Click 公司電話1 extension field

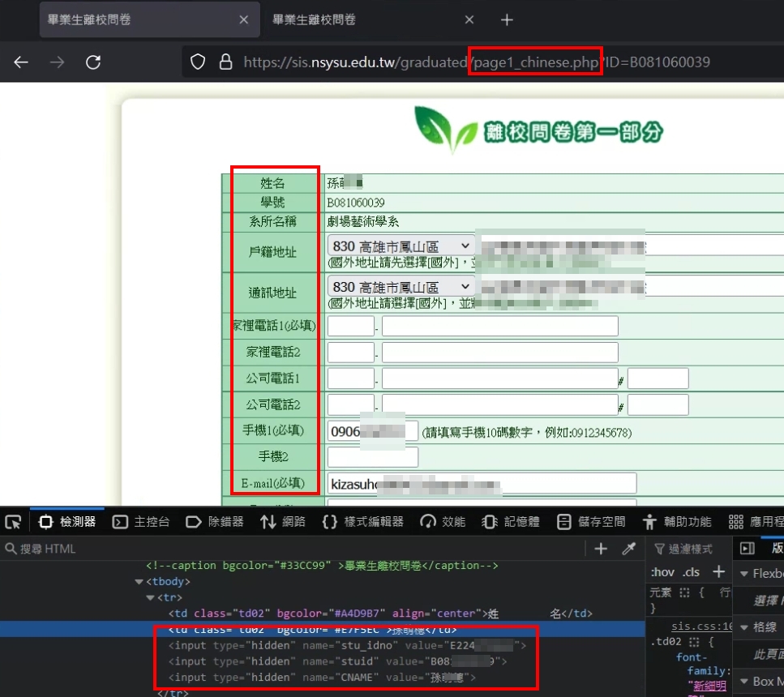(x=658, y=378)
